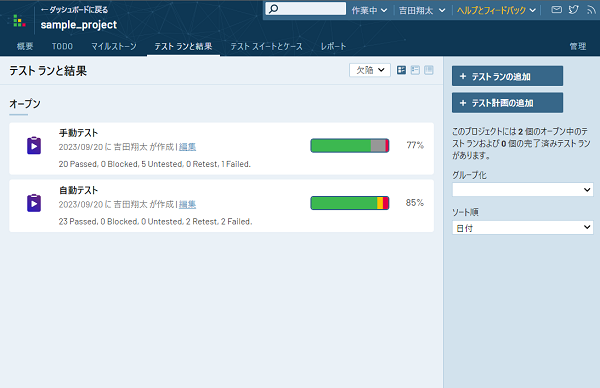600x388 pixels.
Task: Open ヘルプとフィードバック menu
Action: (496, 10)
